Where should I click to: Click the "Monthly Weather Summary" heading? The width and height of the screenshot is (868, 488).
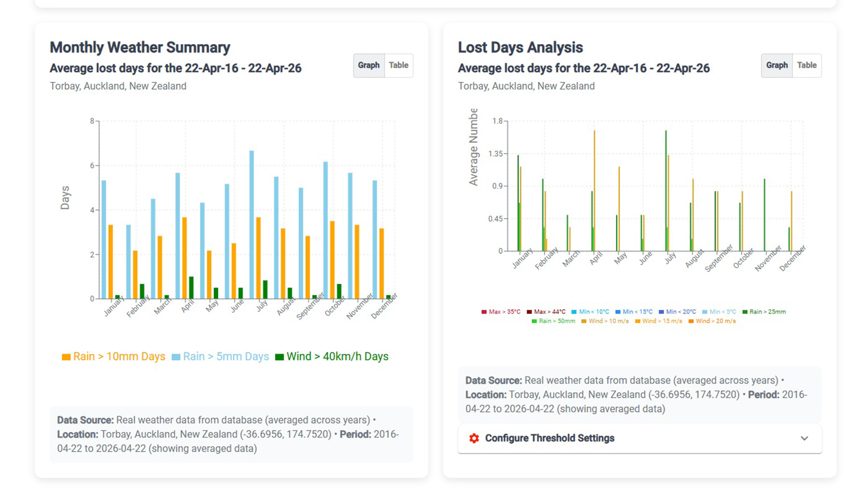coord(140,47)
